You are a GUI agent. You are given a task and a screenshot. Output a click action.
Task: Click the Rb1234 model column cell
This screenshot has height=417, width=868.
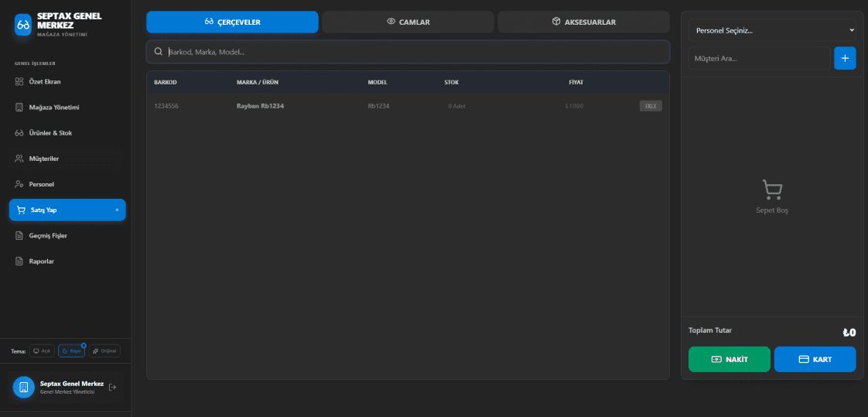tap(378, 106)
